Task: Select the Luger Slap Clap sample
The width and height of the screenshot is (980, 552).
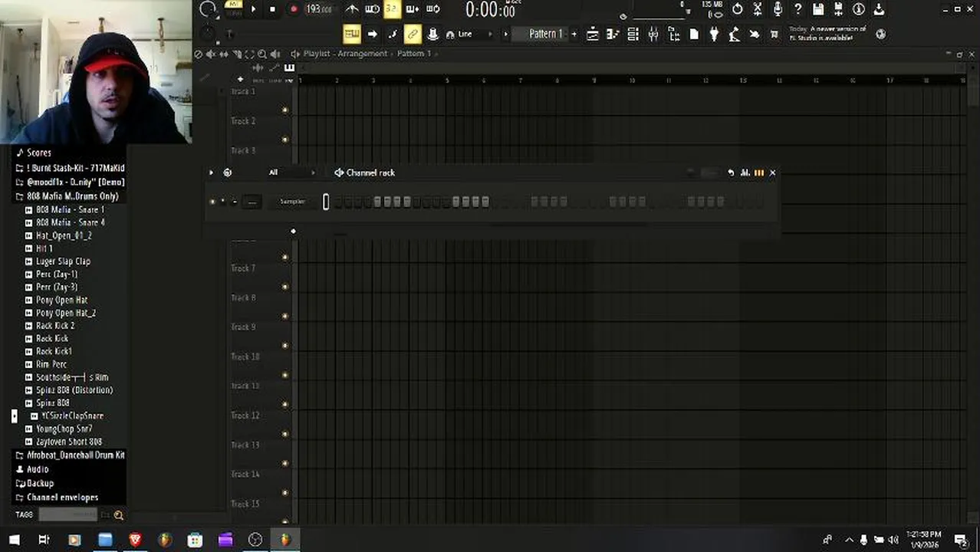Action: (63, 261)
